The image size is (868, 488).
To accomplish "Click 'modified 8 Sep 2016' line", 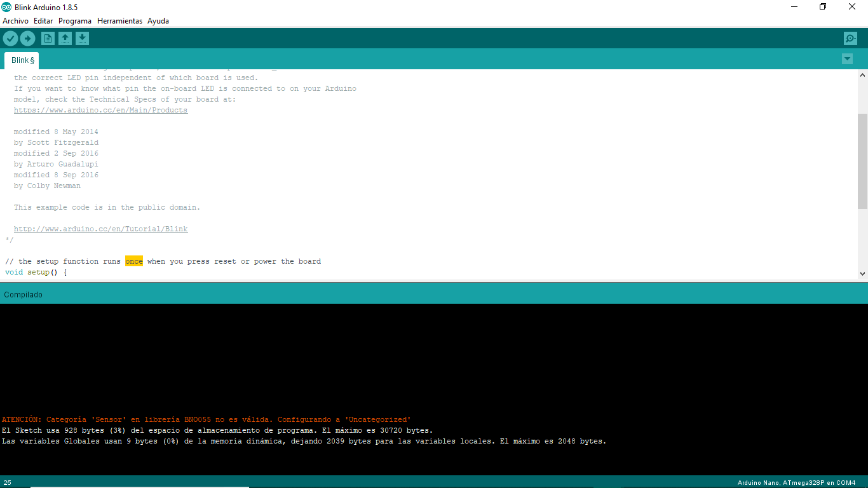I will point(56,175).
